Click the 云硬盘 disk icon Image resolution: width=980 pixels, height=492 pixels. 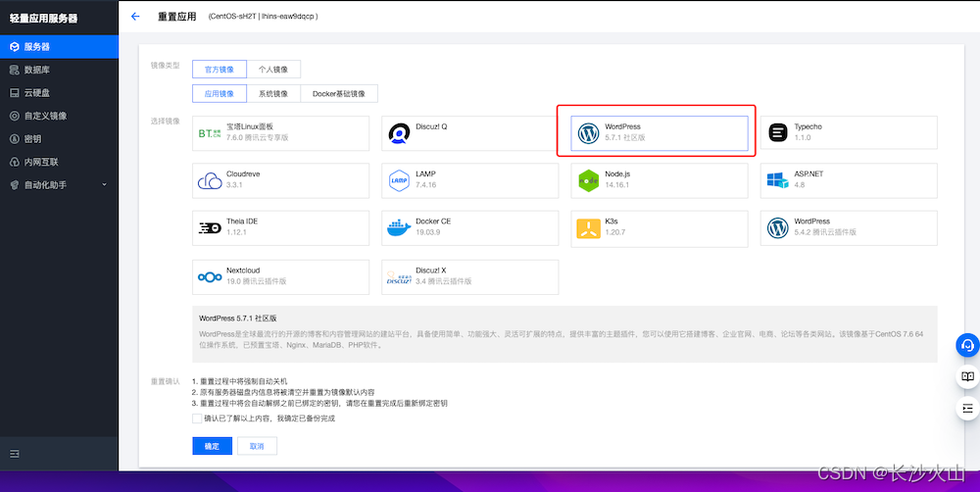coord(15,92)
